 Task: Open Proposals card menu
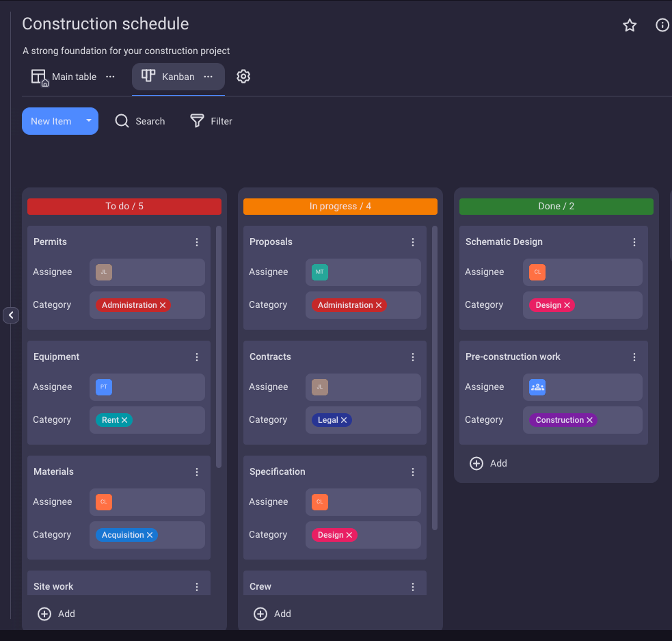pyautogui.click(x=413, y=242)
